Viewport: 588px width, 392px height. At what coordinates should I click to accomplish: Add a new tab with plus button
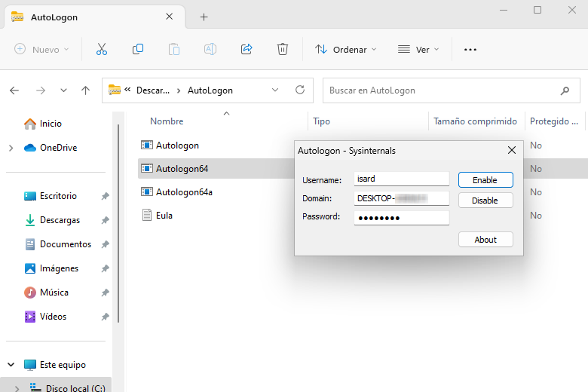pyautogui.click(x=204, y=17)
